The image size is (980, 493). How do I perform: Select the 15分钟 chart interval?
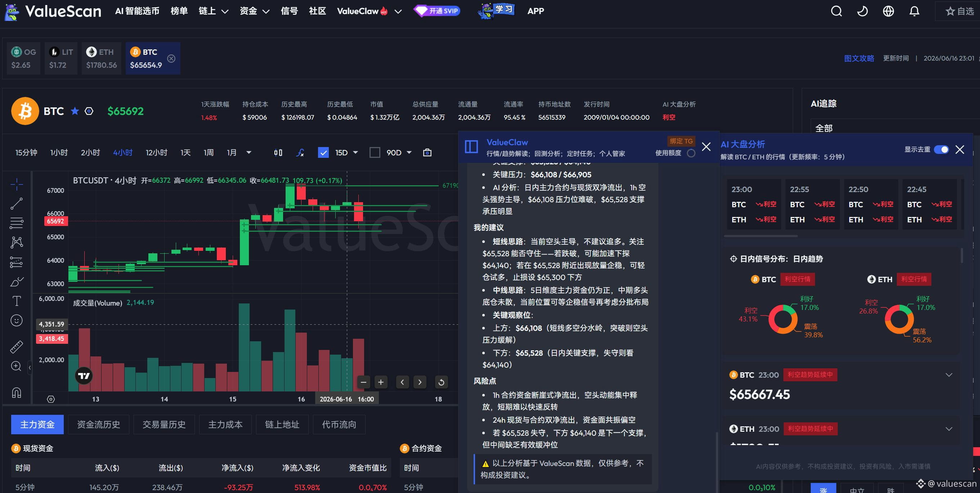click(x=26, y=153)
